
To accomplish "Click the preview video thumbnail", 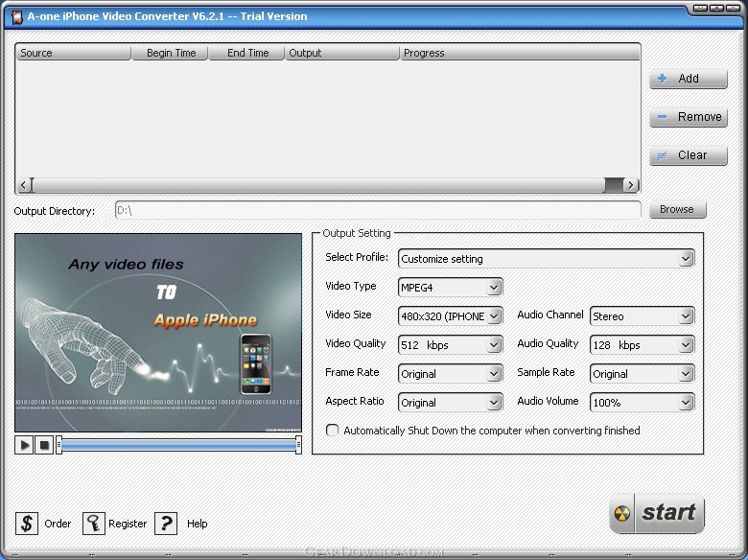I will (158, 333).
